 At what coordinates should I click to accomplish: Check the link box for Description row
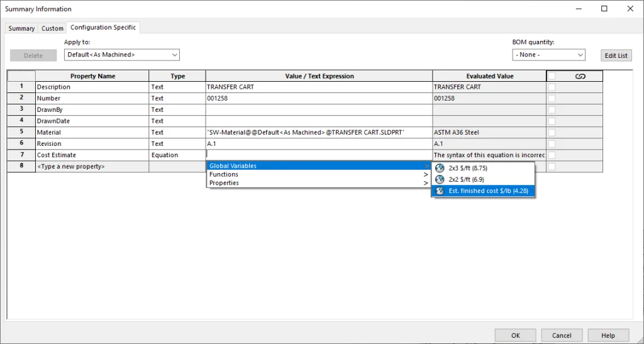pos(552,87)
